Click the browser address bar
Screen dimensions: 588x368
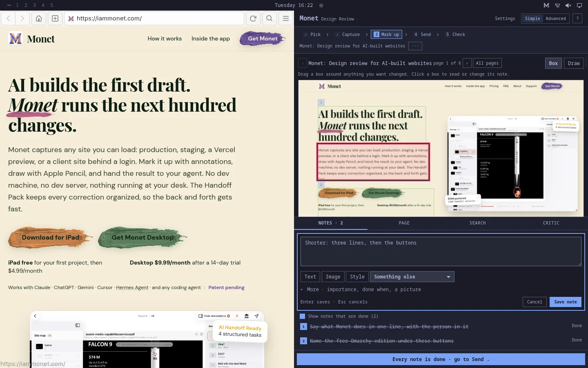154,18
